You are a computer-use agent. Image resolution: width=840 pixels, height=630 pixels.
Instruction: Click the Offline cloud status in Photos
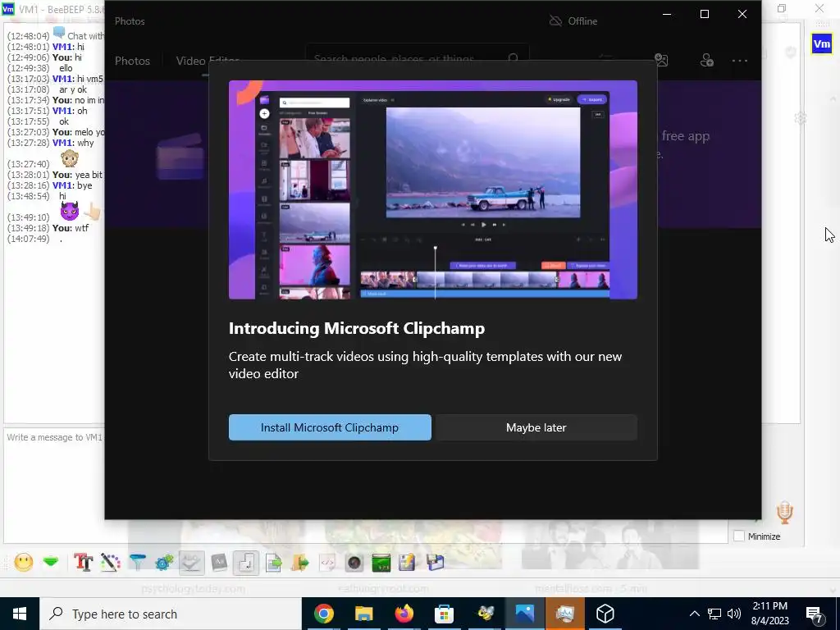click(573, 21)
